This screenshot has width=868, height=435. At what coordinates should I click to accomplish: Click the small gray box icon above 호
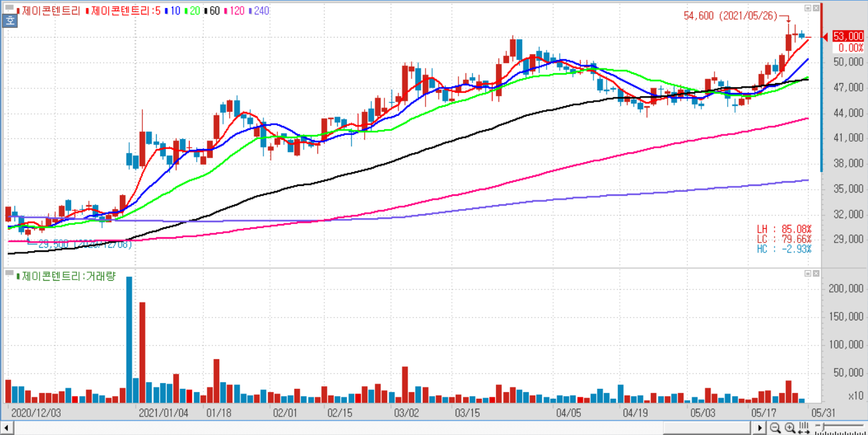click(x=9, y=7)
